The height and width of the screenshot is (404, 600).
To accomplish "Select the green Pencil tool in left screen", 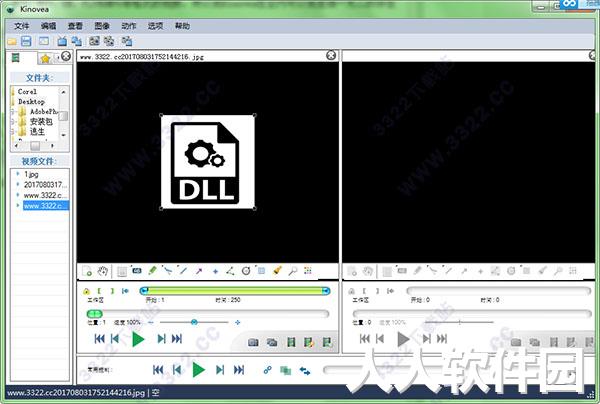I will [x=152, y=270].
